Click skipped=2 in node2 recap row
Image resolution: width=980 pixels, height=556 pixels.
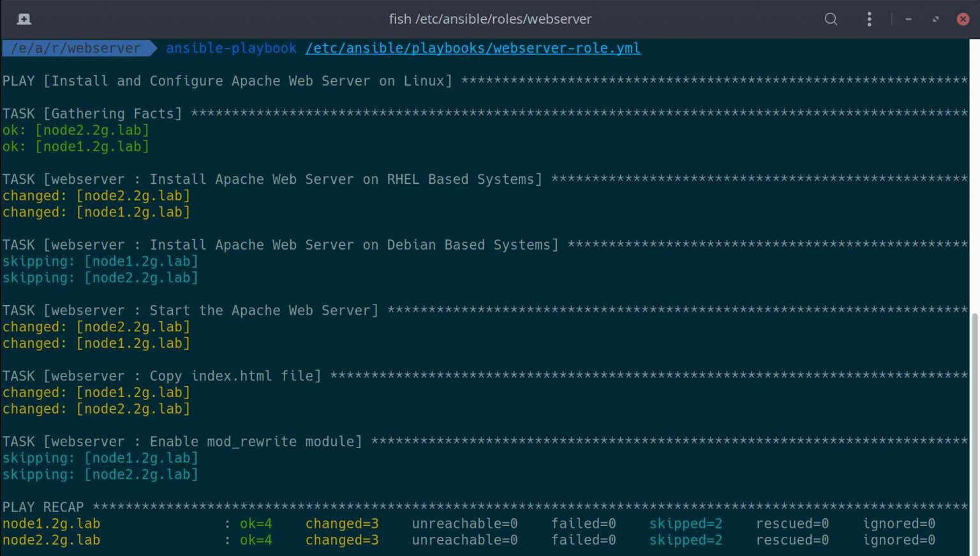click(x=686, y=540)
